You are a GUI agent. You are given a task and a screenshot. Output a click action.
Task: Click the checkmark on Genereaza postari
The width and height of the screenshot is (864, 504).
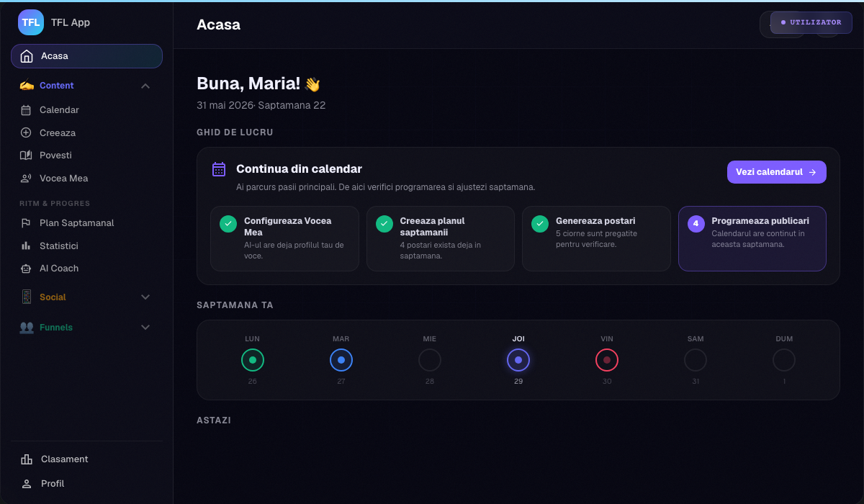(x=540, y=224)
